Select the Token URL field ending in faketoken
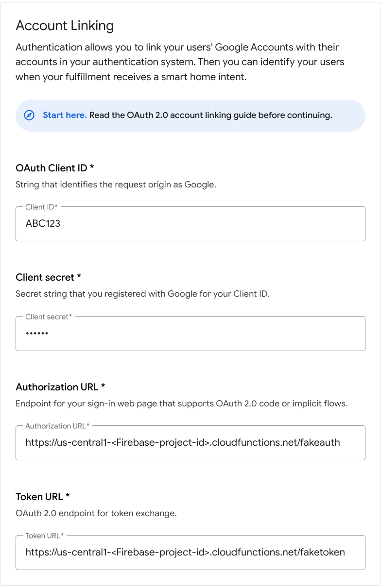 (191, 553)
